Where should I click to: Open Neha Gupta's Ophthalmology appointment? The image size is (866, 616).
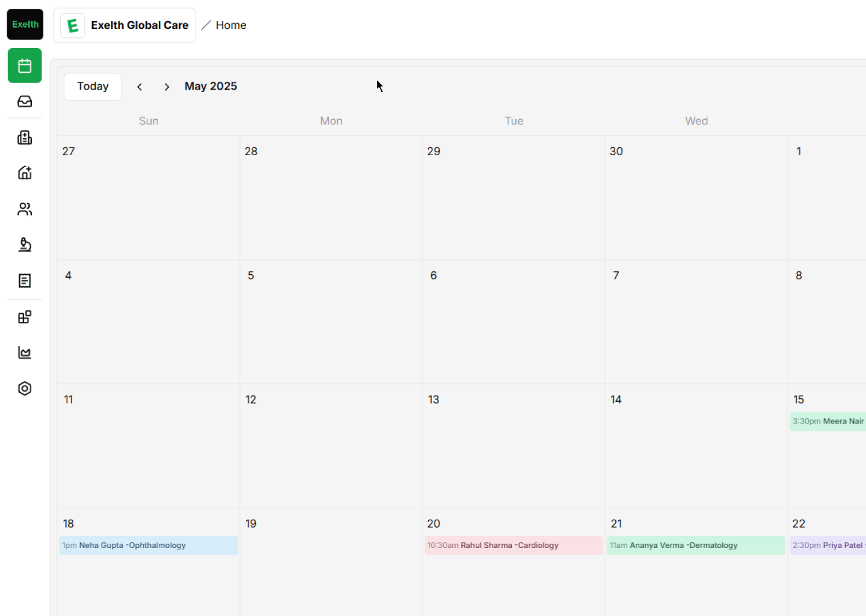148,545
